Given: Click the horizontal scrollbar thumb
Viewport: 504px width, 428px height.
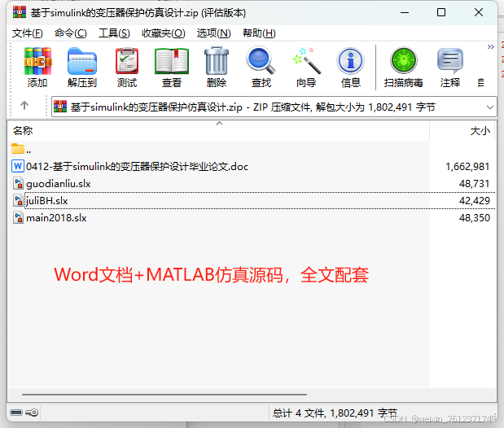Looking at the screenshot, I should coord(164,395).
